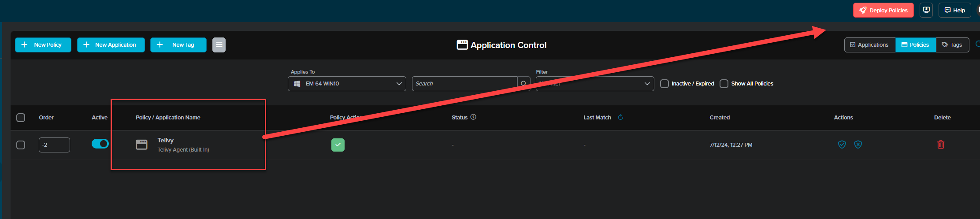Open the Filter dropdown

tap(595, 84)
